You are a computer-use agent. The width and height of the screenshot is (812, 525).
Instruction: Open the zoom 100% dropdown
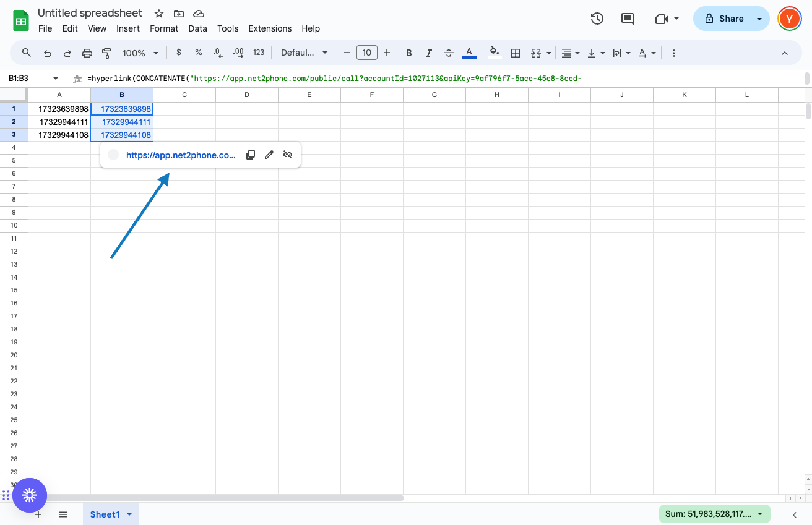tap(140, 53)
